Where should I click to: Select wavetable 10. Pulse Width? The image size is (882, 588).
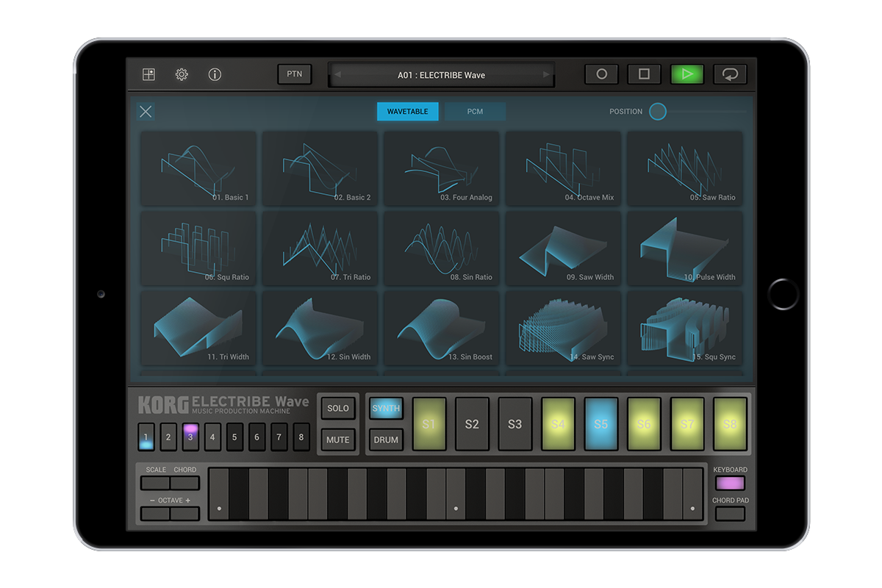tap(684, 248)
